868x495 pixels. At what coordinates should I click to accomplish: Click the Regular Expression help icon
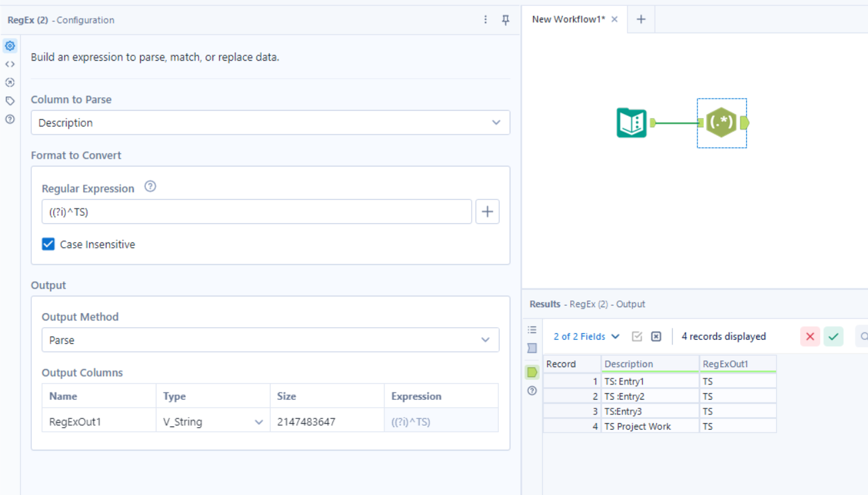tap(150, 187)
